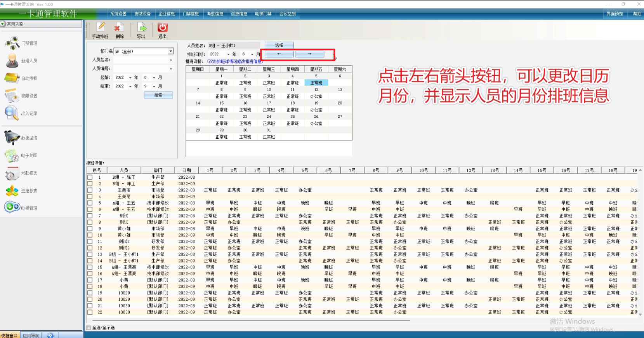Open the 部门名 dropdown

coord(170,51)
